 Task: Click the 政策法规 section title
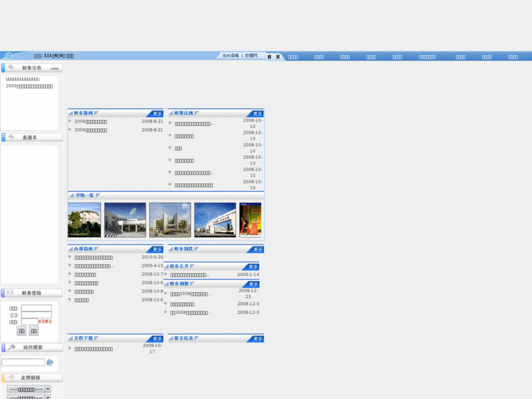(184, 113)
